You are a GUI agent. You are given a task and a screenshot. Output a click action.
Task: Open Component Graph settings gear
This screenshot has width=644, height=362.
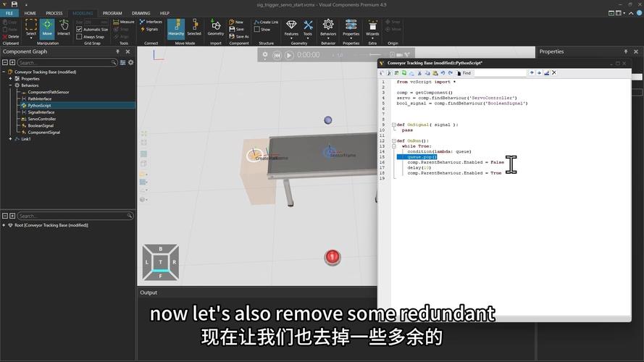coord(130,62)
